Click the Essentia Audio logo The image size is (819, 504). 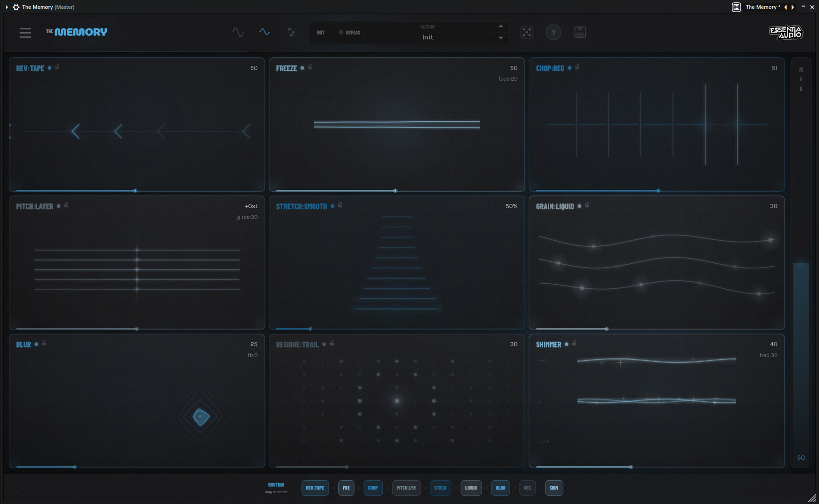pyautogui.click(x=786, y=33)
